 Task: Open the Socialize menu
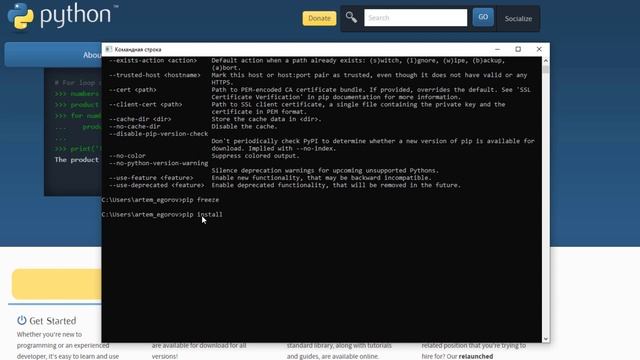coord(518,19)
